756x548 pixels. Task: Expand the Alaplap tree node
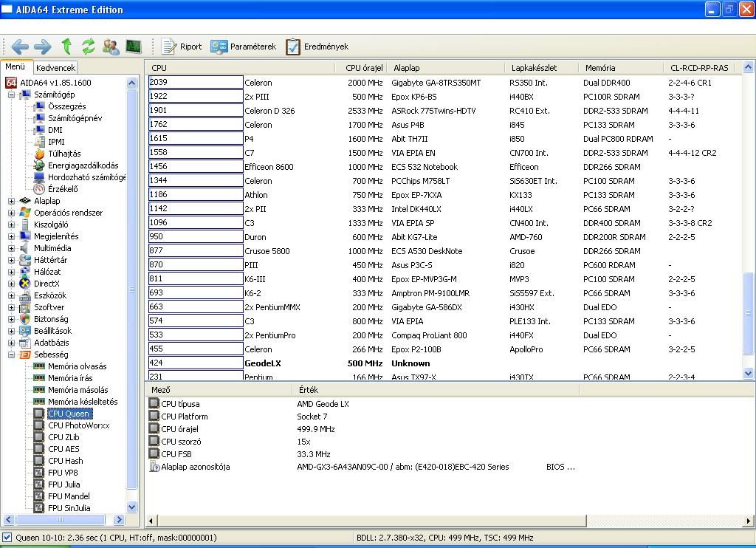(12, 201)
